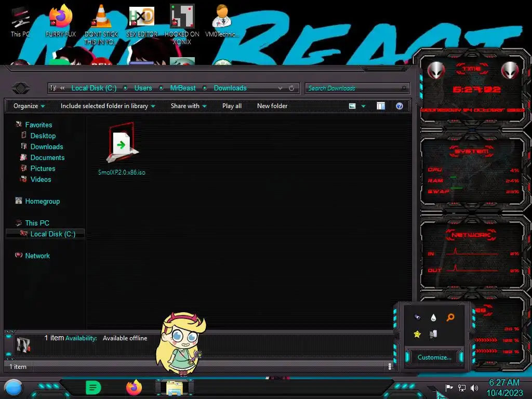Switch to File Explorer taskbar button
This screenshot has width=532, height=399.
[x=175, y=388]
